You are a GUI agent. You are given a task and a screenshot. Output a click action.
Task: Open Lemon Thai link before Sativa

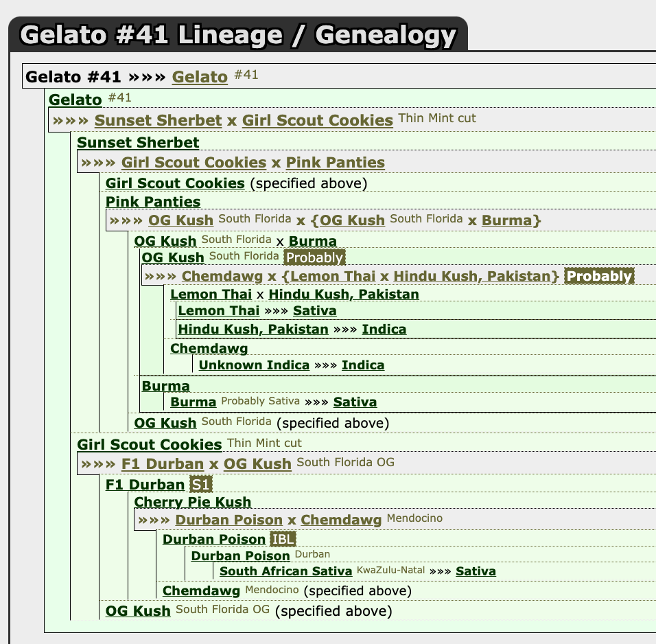(x=219, y=311)
